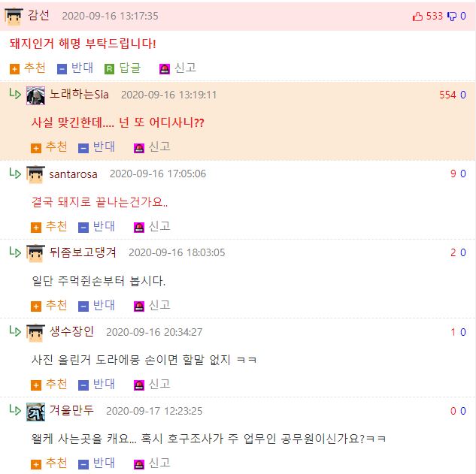Viewport: 476px width, 474px height.
Task: Click the blue minus 반대 icon under 감선's comment
Action: point(62,69)
